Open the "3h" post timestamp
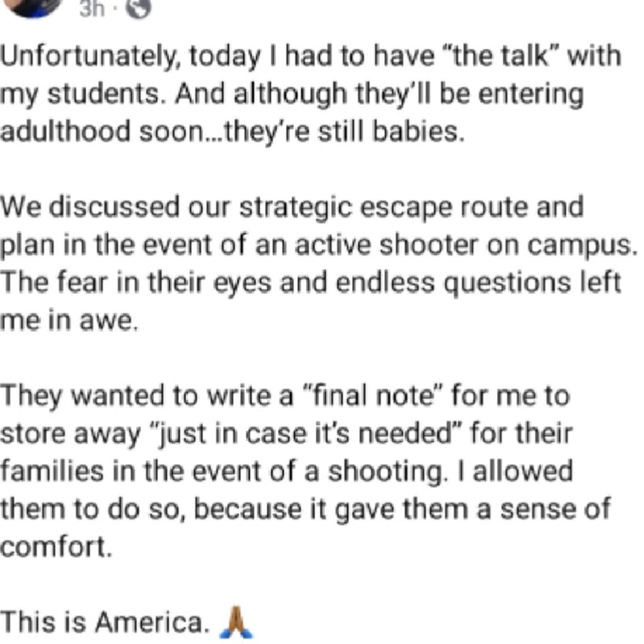 point(92,8)
